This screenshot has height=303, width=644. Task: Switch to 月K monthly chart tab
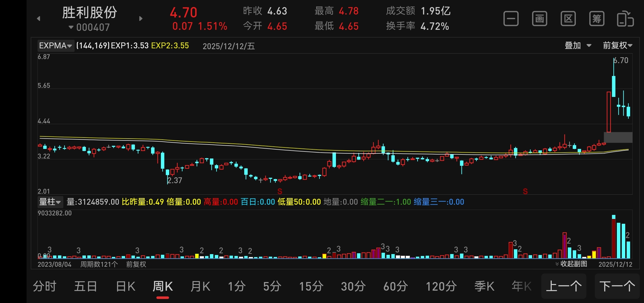200,286
